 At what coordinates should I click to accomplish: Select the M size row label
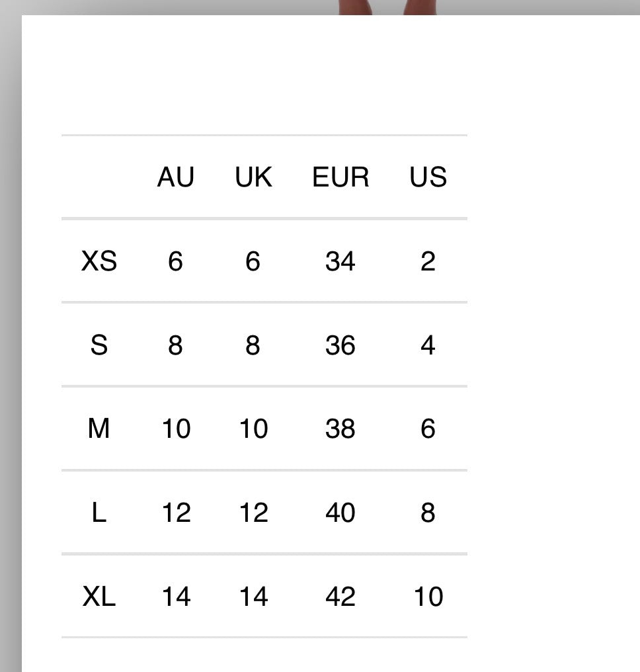point(99,428)
